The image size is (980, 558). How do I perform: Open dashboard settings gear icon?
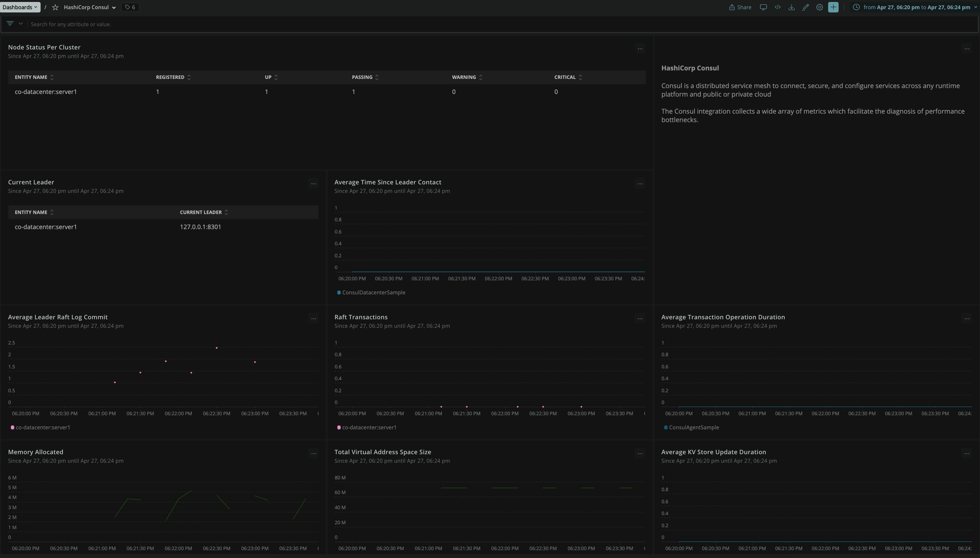click(x=819, y=7)
